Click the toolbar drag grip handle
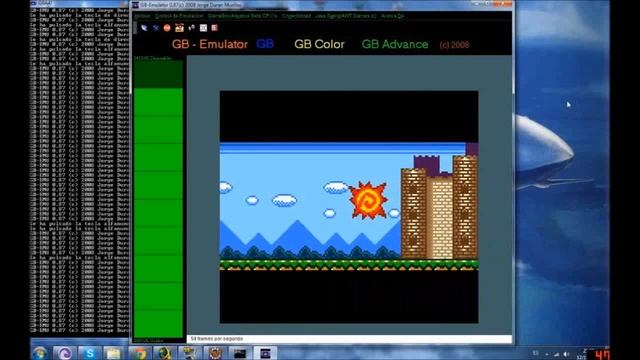Image resolution: width=640 pixels, height=360 pixels. coord(136,28)
